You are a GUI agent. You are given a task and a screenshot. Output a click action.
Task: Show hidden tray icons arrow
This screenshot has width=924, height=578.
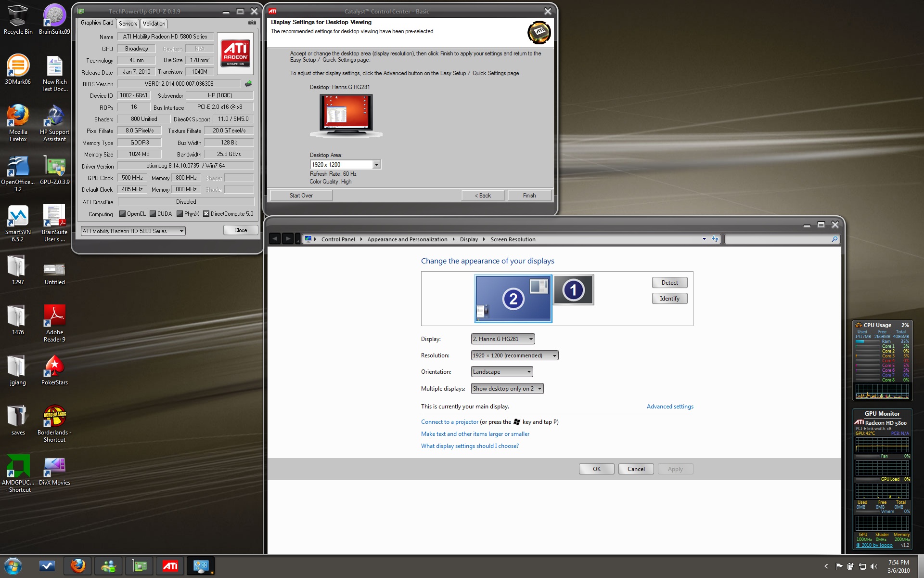(x=826, y=566)
